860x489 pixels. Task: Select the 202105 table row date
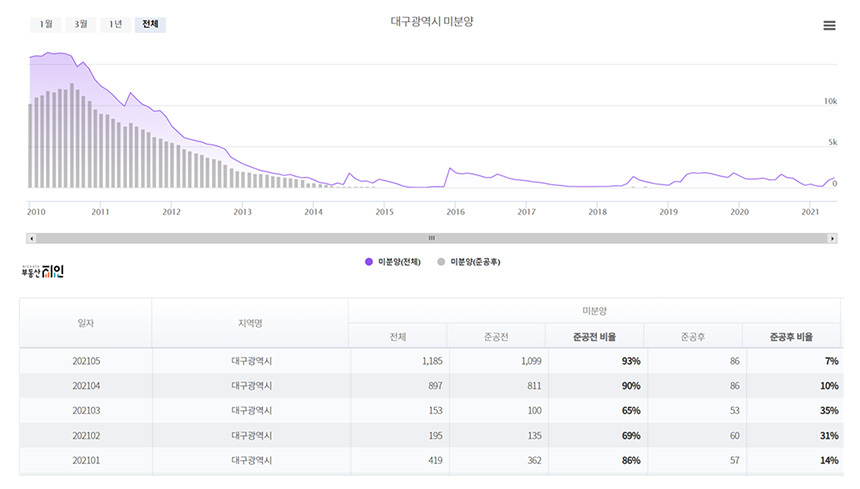click(x=86, y=361)
